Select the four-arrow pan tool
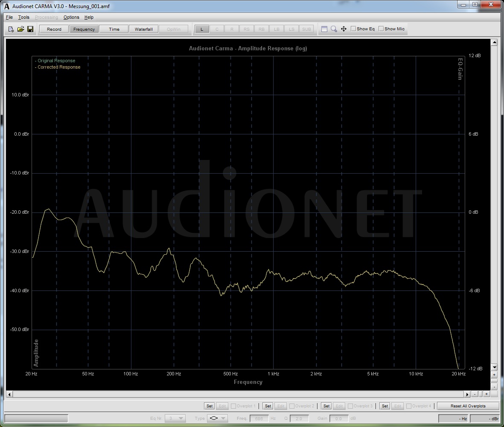The height and width of the screenshot is (427, 504). coord(344,29)
